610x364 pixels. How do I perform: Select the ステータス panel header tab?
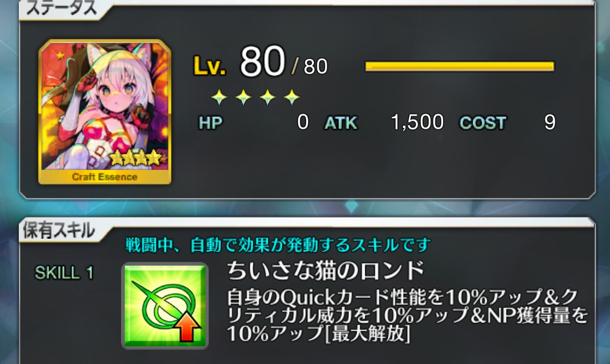coord(61,8)
